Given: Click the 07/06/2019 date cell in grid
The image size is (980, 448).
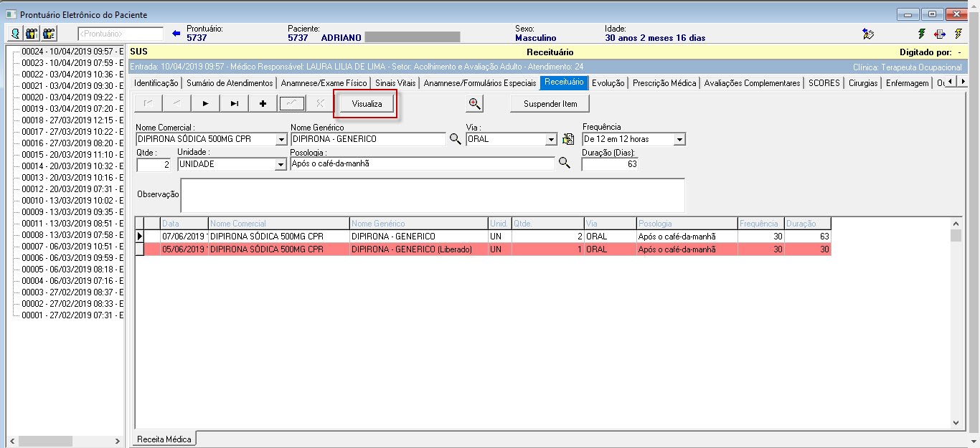Looking at the screenshot, I should tap(184, 236).
